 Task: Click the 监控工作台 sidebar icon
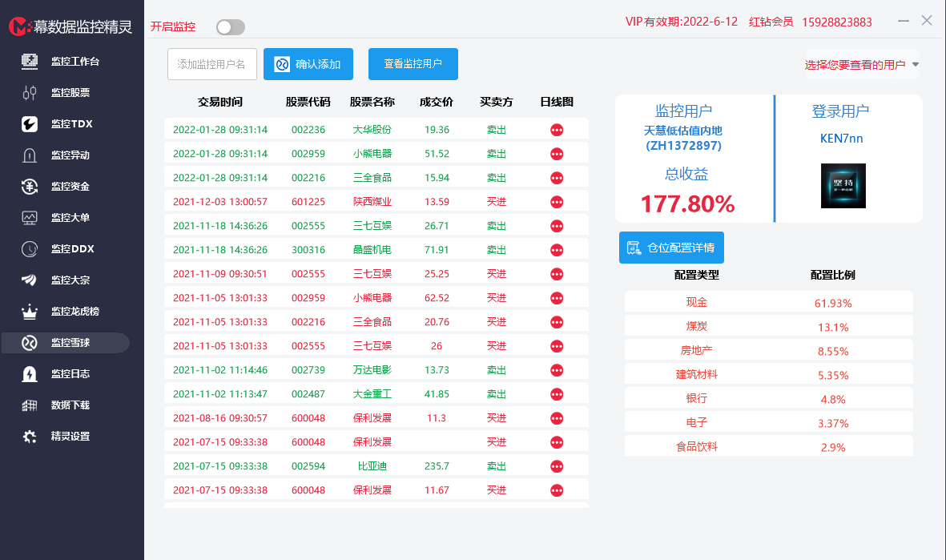(x=29, y=61)
